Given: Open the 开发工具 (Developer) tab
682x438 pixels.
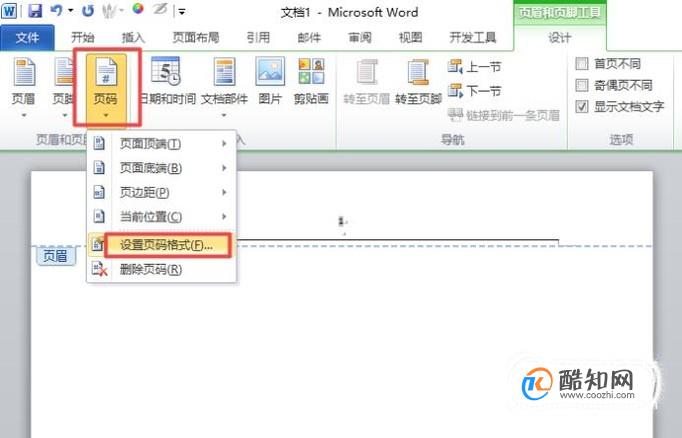Looking at the screenshot, I should pyautogui.click(x=473, y=38).
